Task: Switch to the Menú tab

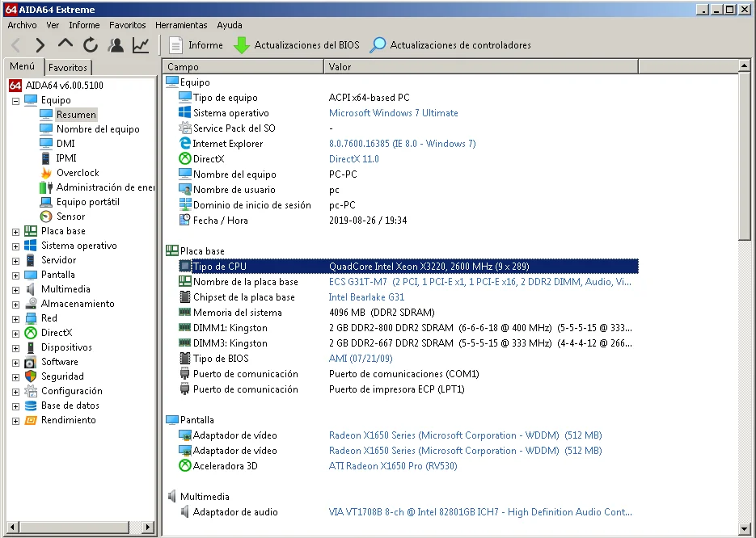Action: click(x=23, y=66)
